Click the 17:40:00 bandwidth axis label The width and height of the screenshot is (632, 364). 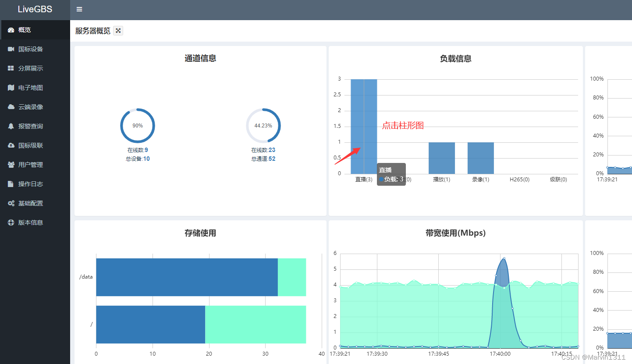[500, 353]
